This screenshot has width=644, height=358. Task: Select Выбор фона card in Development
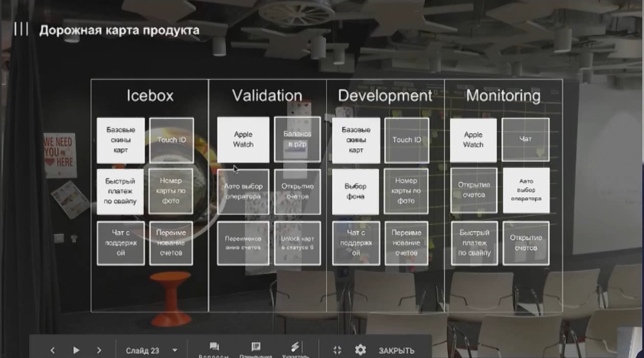click(356, 192)
